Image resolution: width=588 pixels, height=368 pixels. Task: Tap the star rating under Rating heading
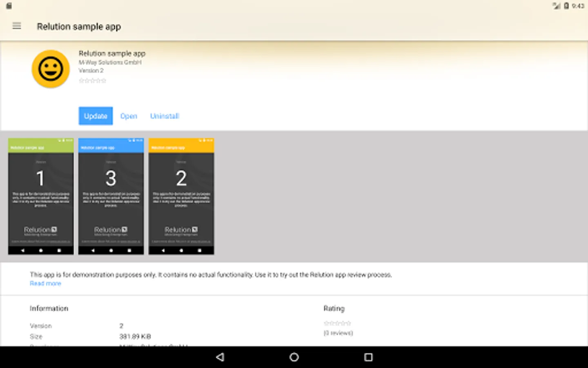(337, 323)
